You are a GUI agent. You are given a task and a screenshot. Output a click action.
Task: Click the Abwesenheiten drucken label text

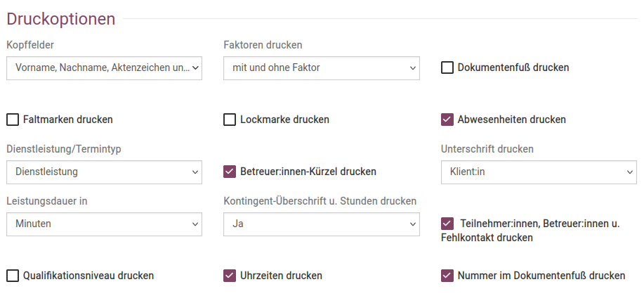(x=511, y=120)
